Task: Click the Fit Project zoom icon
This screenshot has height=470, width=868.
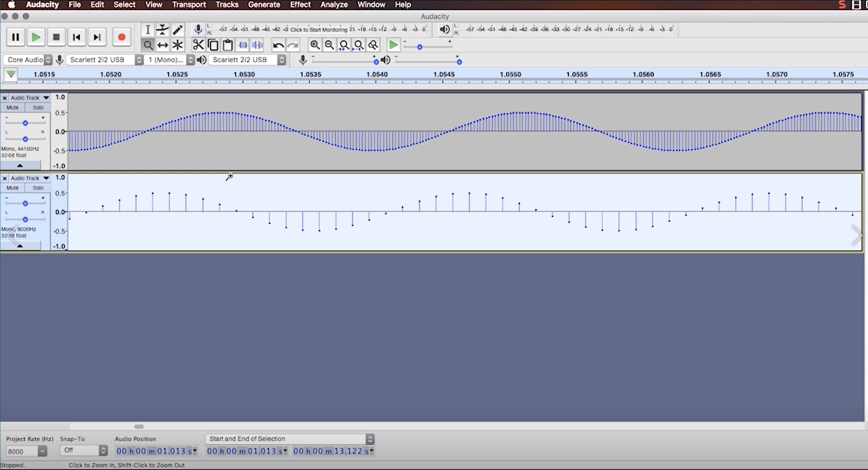Action: tap(358, 45)
